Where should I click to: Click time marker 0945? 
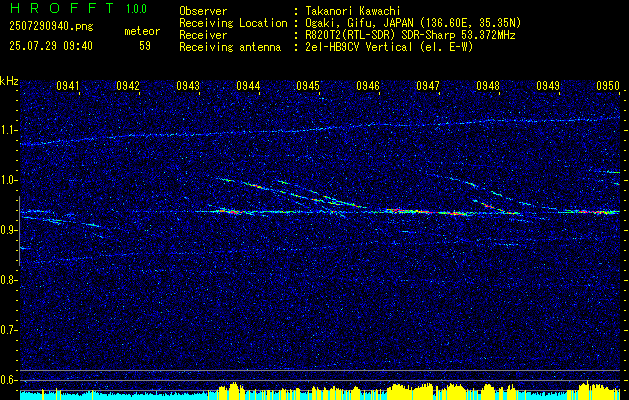pyautogui.click(x=308, y=85)
